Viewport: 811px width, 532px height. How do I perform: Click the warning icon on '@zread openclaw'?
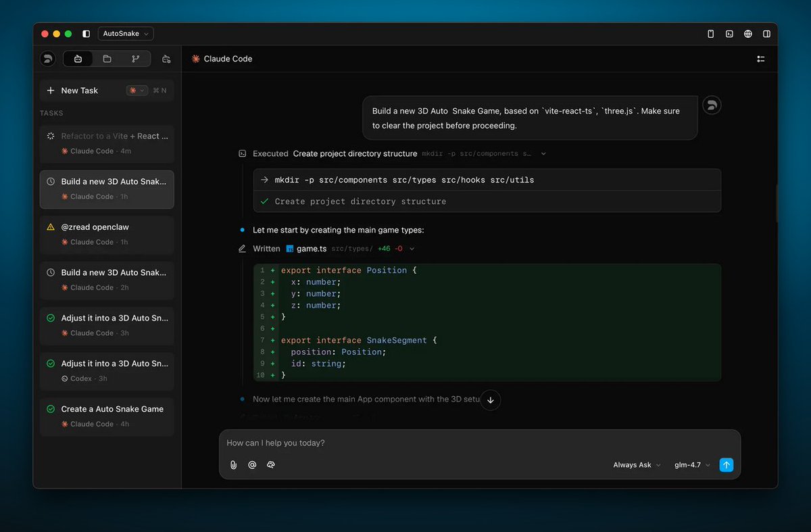pos(51,227)
